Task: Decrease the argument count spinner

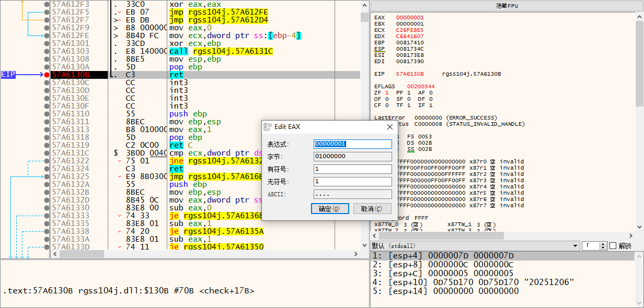Action: pos(603,248)
